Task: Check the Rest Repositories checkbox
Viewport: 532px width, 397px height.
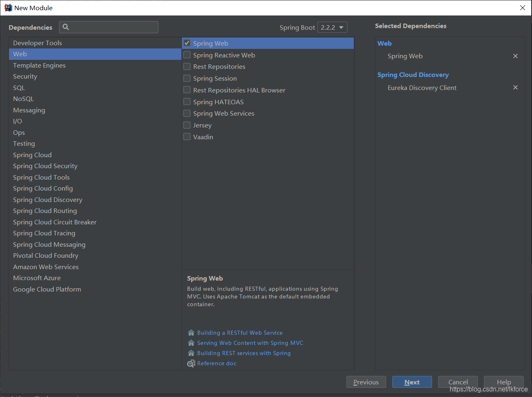Action: pos(187,66)
